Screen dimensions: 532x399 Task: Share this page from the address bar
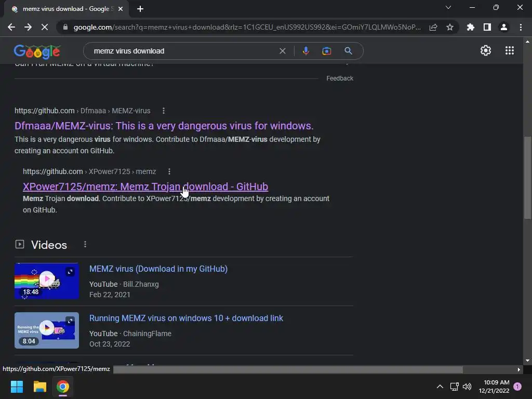click(x=433, y=27)
